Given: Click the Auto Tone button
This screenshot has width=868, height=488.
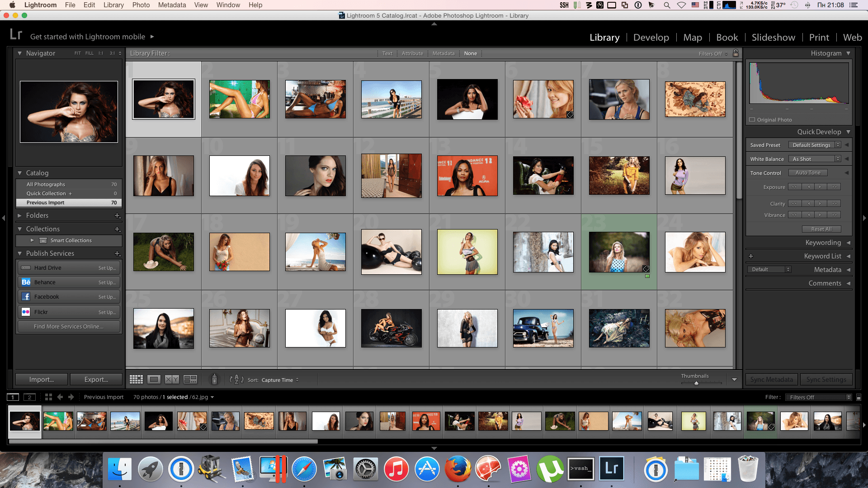Looking at the screenshot, I should (808, 172).
